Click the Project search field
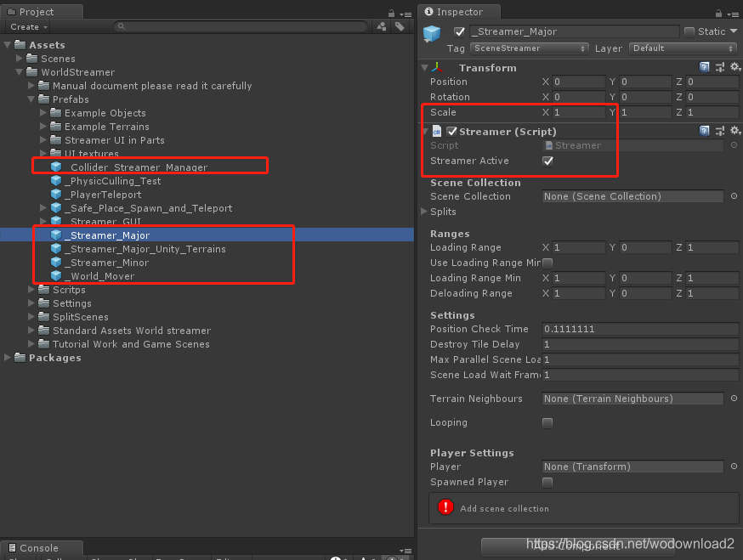This screenshot has width=743, height=560. [241, 26]
